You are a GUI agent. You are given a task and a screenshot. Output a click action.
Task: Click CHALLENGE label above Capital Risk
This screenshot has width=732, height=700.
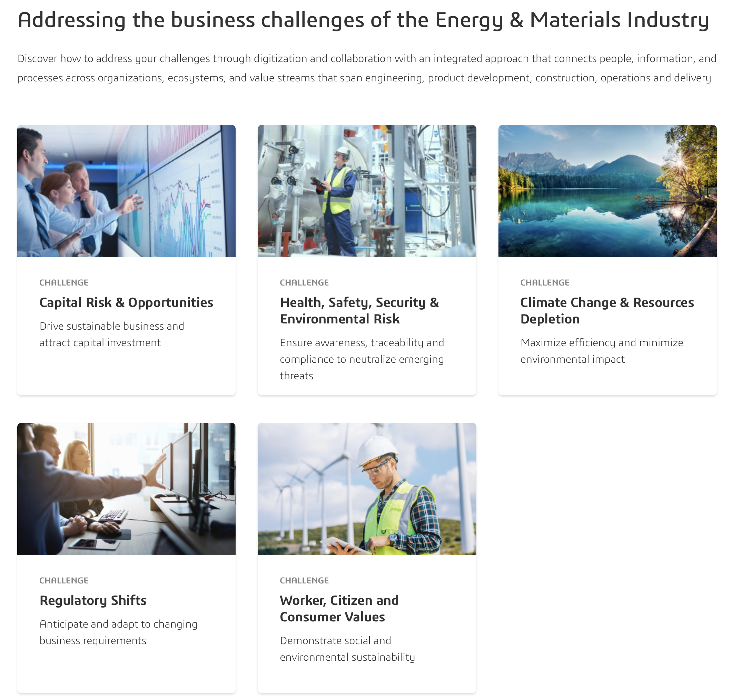click(x=64, y=282)
